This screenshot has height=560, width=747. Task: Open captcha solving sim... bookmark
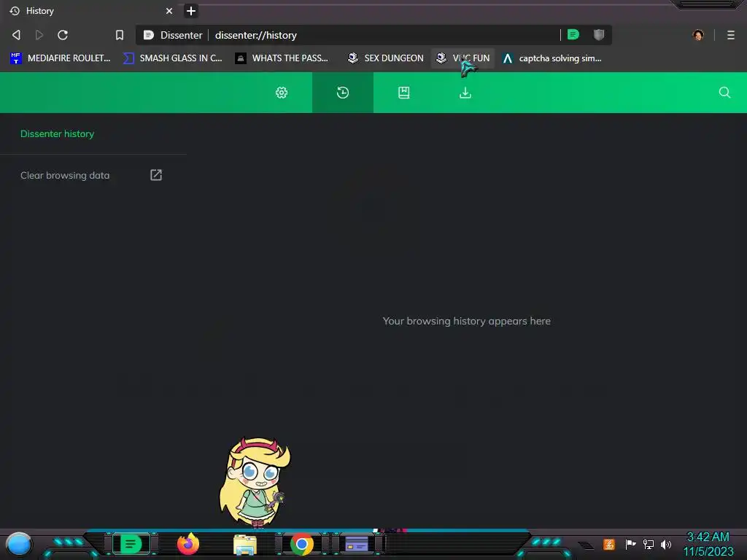pyautogui.click(x=553, y=58)
